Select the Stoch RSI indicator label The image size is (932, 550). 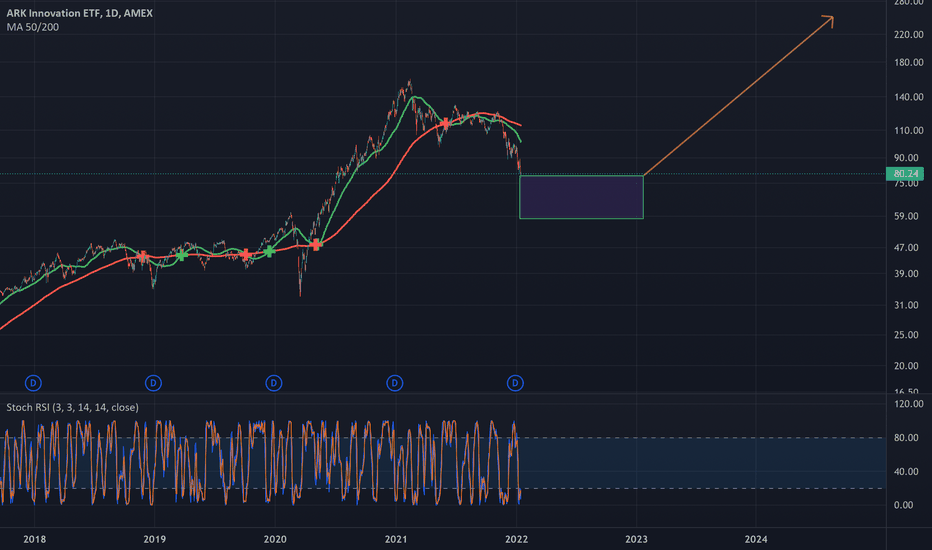(73, 407)
